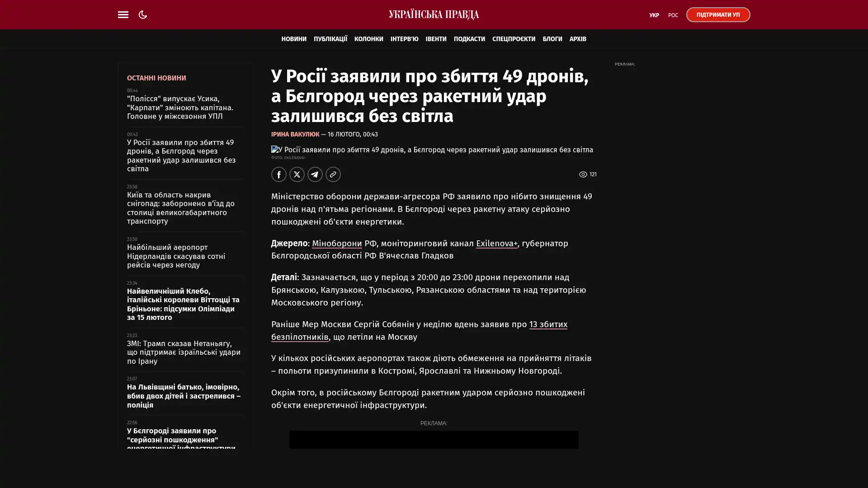This screenshot has width=868, height=488.
Task: Go to the АРХІВ section
Action: coord(578,39)
